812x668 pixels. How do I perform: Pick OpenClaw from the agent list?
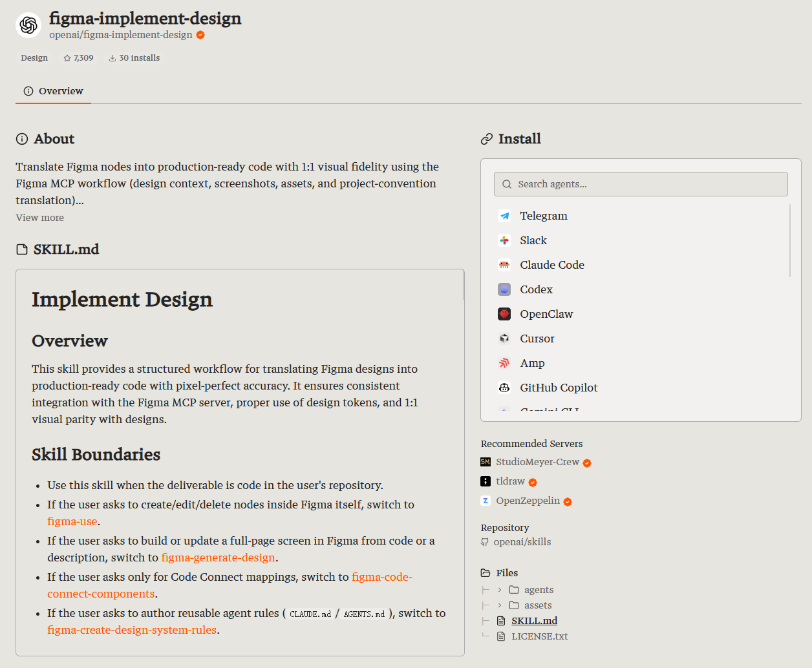pyautogui.click(x=641, y=314)
